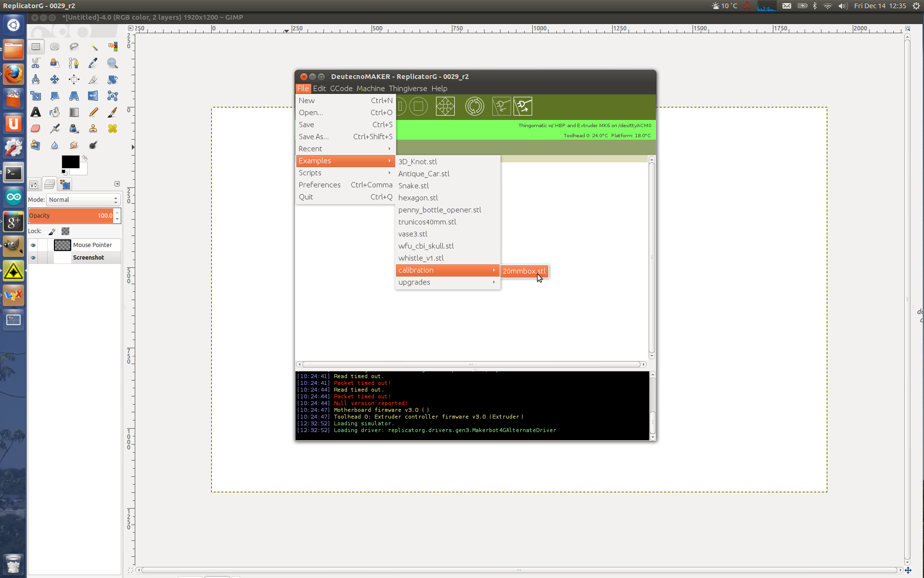The width and height of the screenshot is (924, 578).
Task: Select the Zoom magnifier tool
Action: click(112, 63)
